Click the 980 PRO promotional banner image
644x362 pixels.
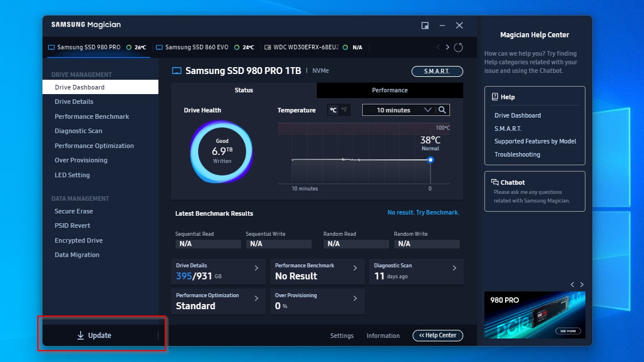point(534,315)
